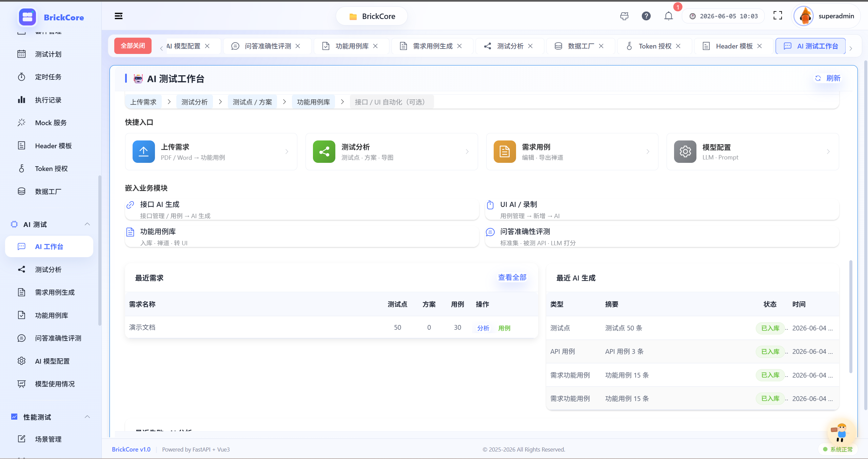Enter fullscreen mode via the header icon

coord(777,16)
